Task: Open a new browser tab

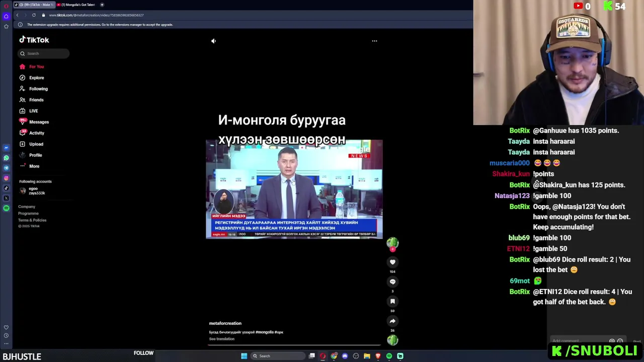Action: (x=102, y=5)
